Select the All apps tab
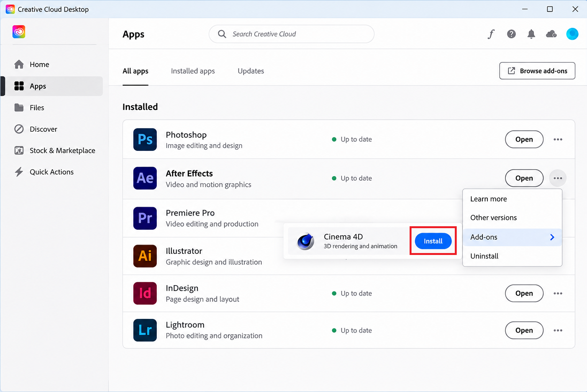Screen dimensions: 587x392 pyautogui.click(x=135, y=71)
